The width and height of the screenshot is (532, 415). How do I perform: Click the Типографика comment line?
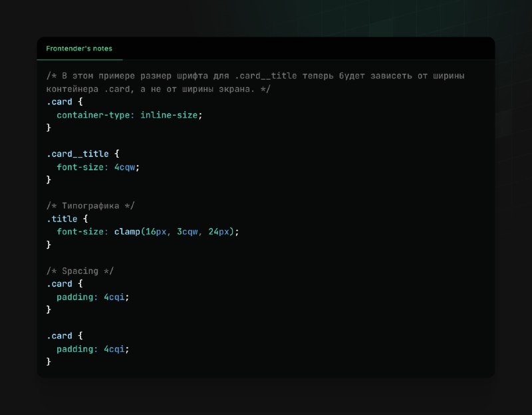pyautogui.click(x=90, y=206)
